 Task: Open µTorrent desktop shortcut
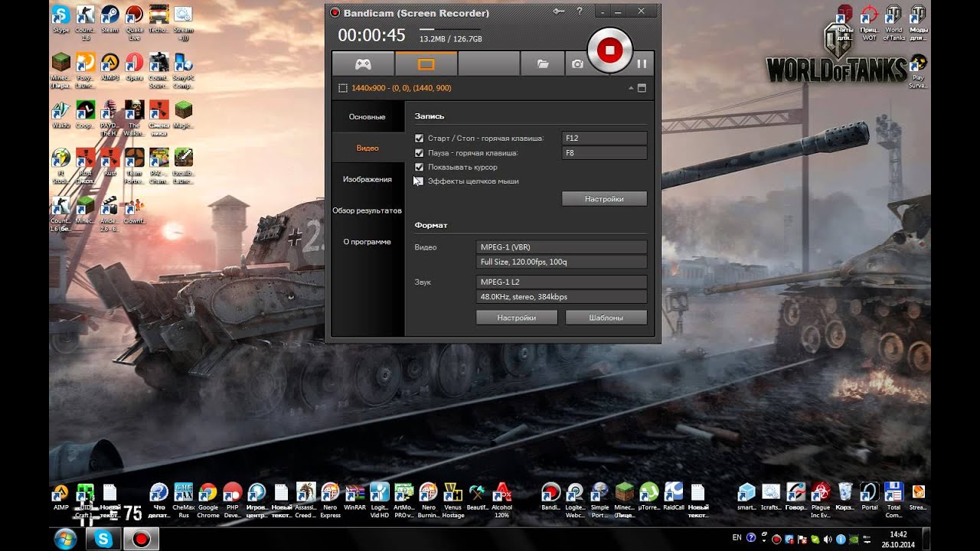coord(648,497)
